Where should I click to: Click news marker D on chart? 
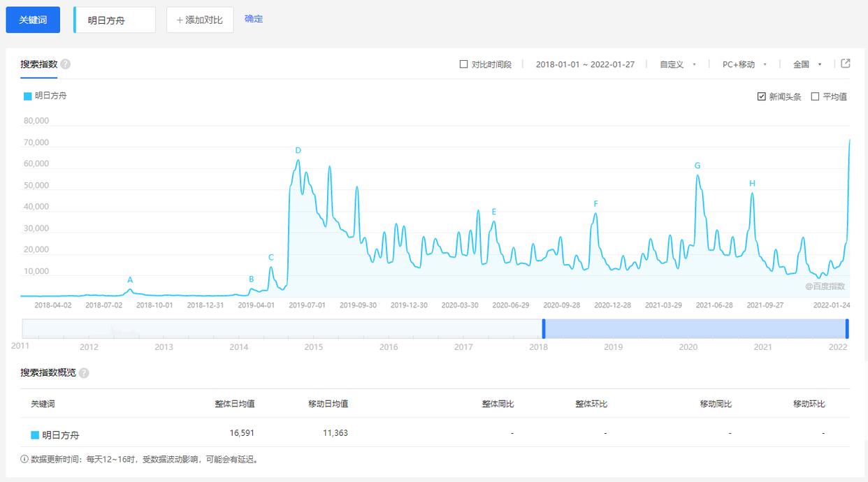[x=298, y=150]
